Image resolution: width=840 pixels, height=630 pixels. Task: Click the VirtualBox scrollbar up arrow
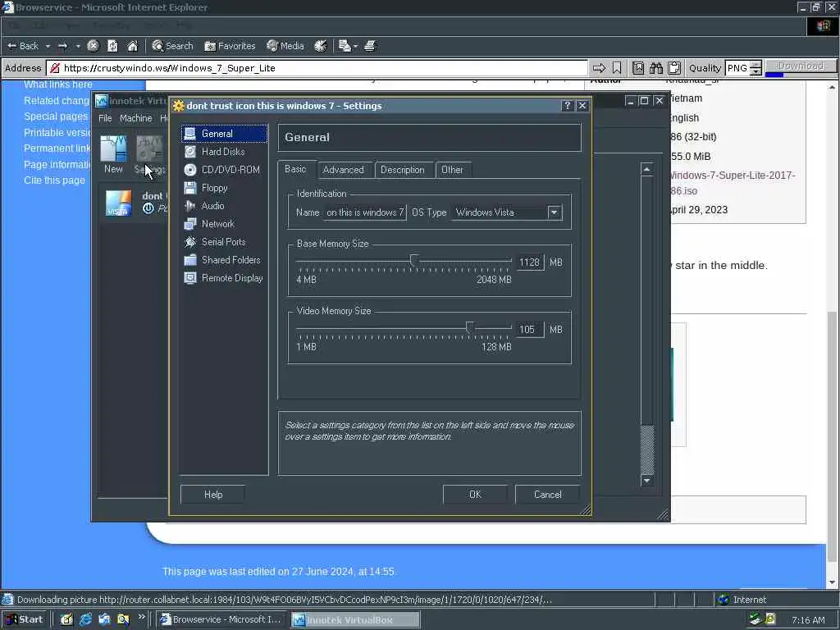(x=646, y=169)
